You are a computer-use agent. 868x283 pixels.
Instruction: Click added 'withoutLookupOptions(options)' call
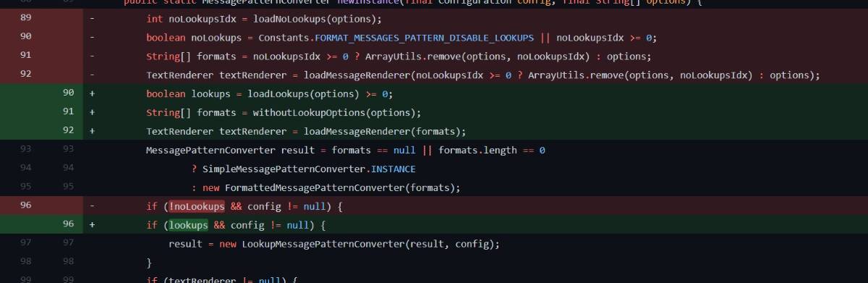pos(334,112)
